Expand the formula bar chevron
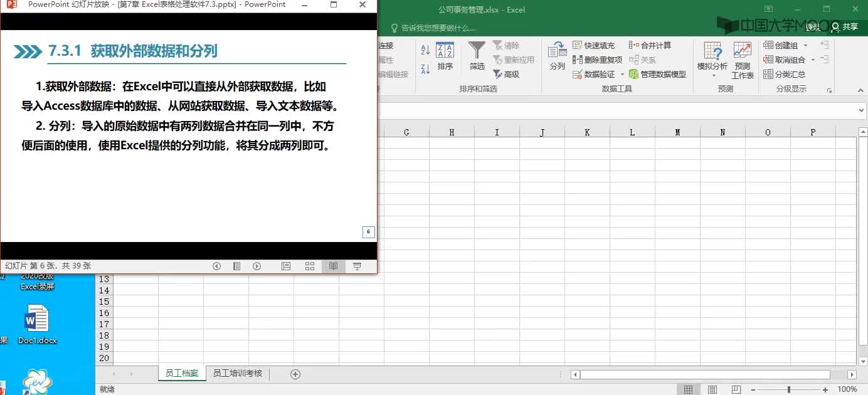 (x=861, y=110)
